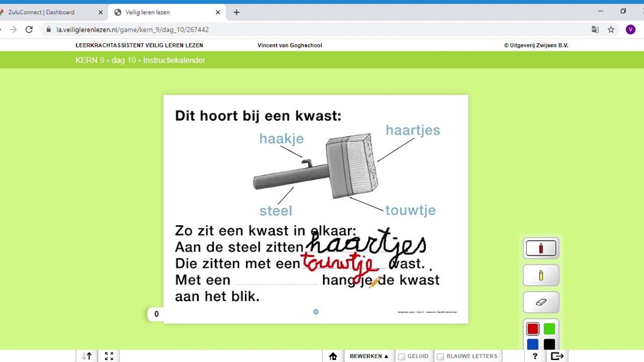Click KERN 9 dag 10 Instructiekalender header
The height and width of the screenshot is (362, 644).
click(140, 60)
